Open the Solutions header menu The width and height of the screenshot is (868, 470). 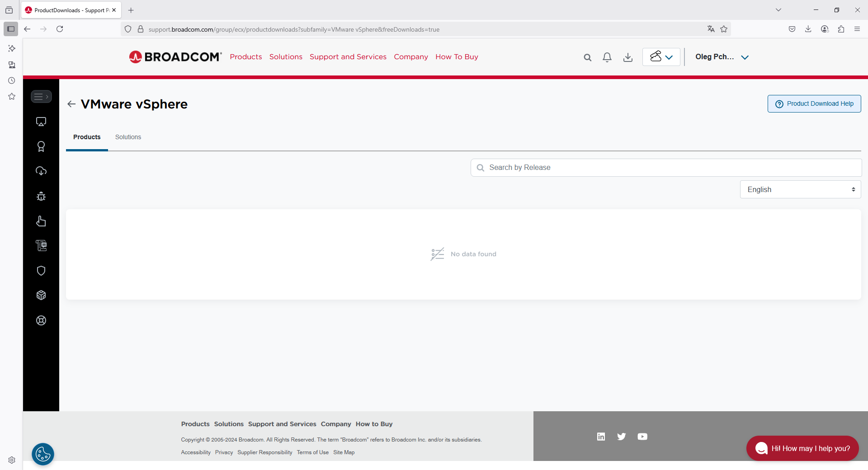tap(286, 56)
